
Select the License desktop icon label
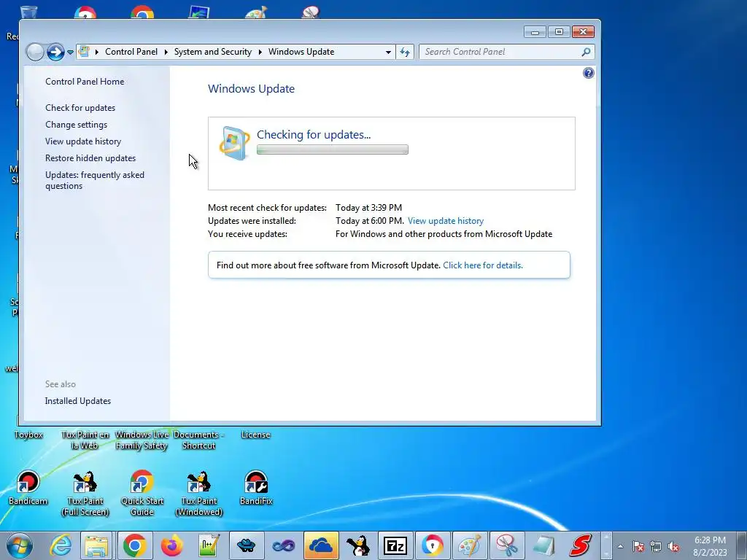point(255,435)
